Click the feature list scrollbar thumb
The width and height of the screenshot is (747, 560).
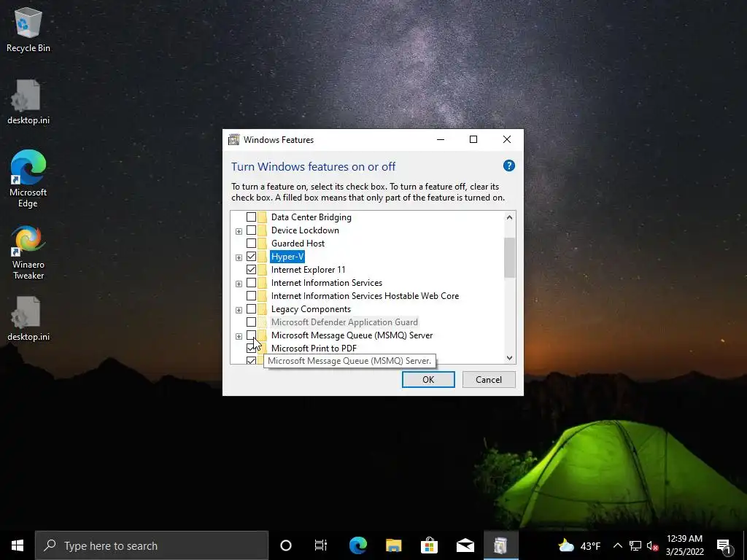(x=509, y=257)
